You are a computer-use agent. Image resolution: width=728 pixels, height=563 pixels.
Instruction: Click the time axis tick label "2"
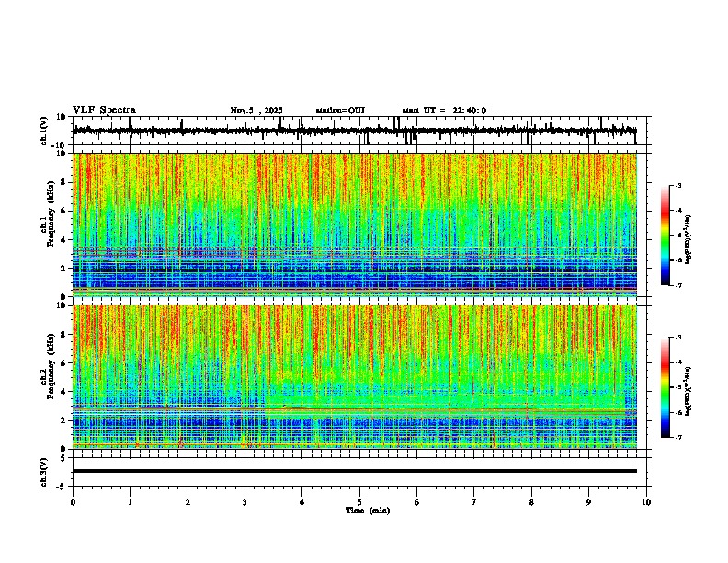tap(188, 502)
